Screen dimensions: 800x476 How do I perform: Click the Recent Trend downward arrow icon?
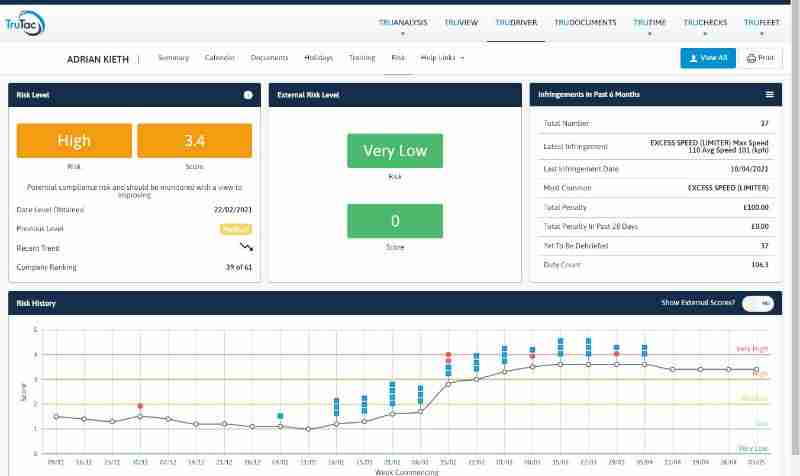pyautogui.click(x=246, y=247)
